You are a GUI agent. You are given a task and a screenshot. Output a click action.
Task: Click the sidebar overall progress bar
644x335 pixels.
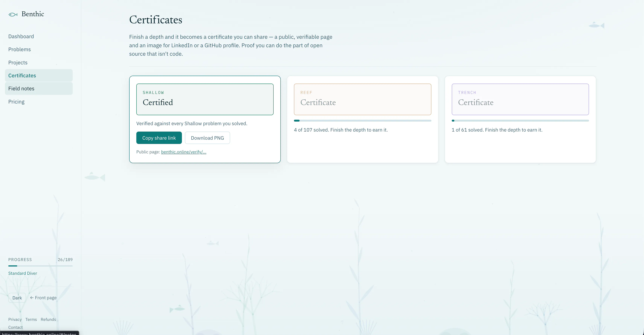point(40,266)
